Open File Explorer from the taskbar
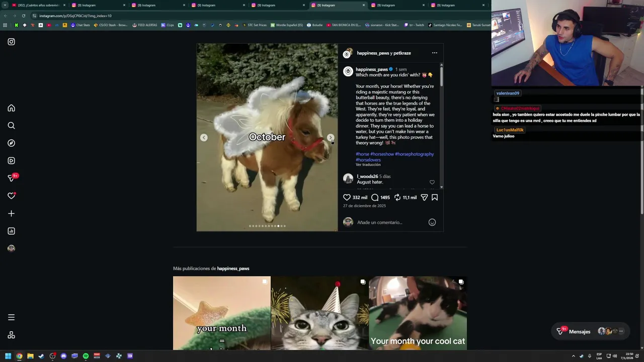The image size is (644, 362). tap(30, 356)
